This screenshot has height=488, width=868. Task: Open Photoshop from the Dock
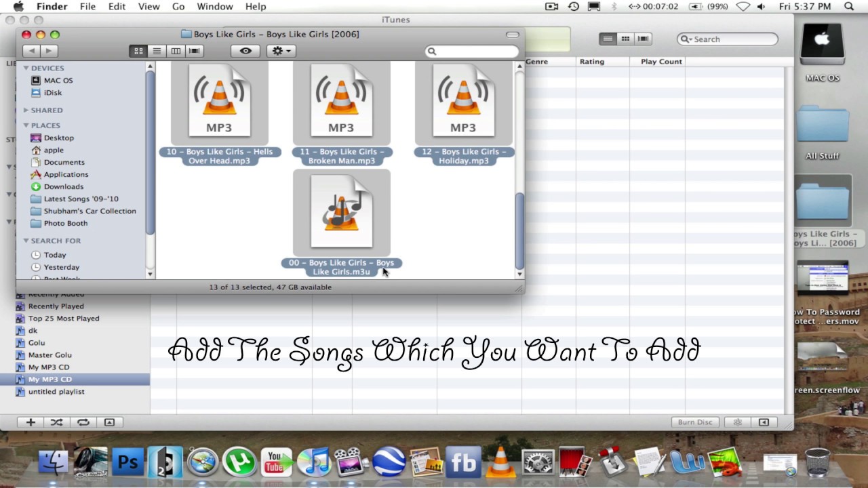127,463
